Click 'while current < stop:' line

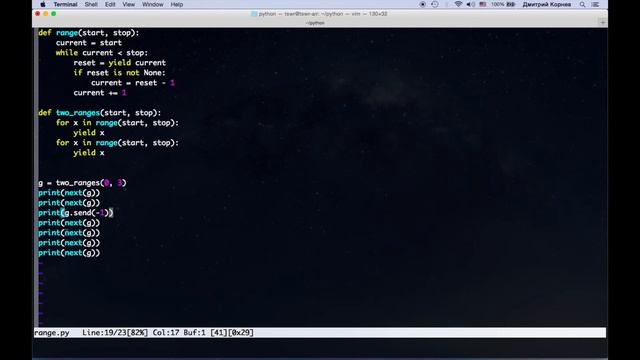[102, 53]
